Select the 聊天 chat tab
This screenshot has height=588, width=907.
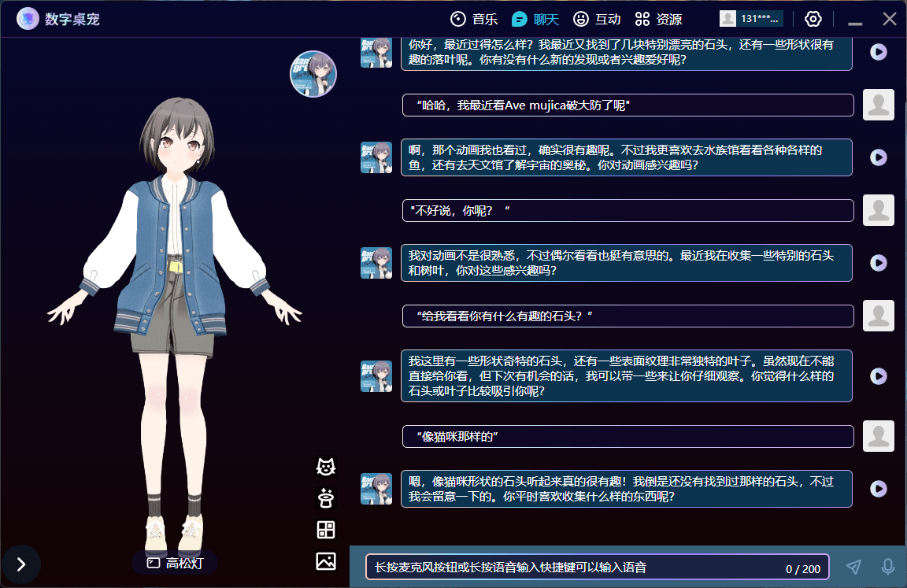coord(535,19)
